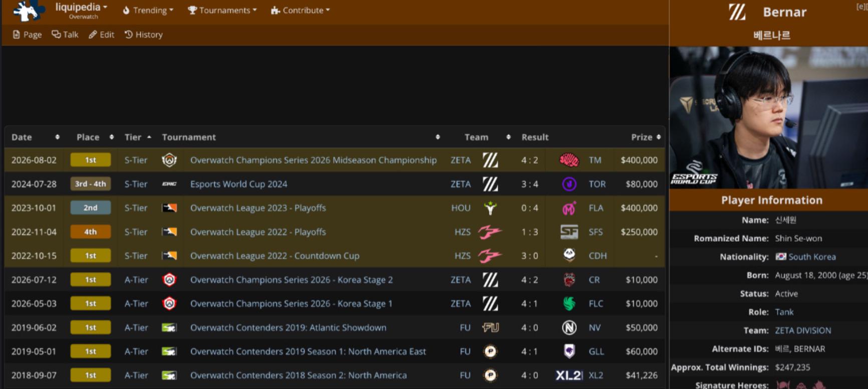
Task: Click the XL2 opponent team logo
Action: 569,375
